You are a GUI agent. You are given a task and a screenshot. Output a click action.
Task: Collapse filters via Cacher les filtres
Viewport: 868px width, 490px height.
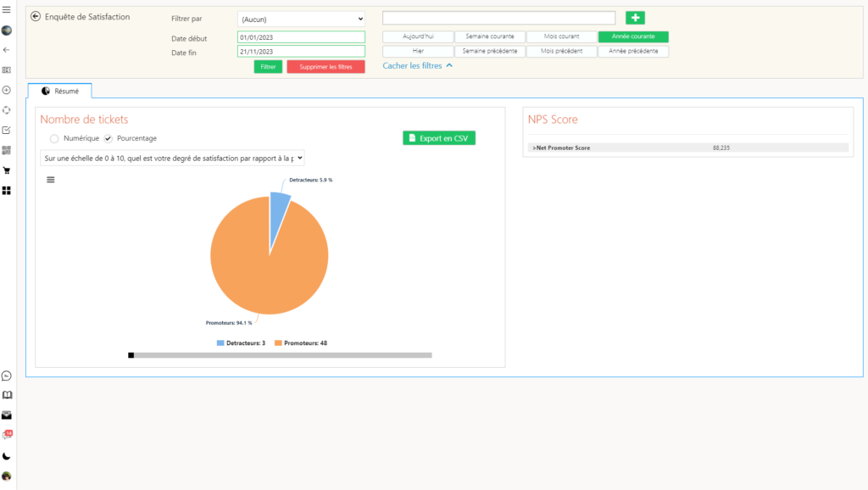[417, 65]
